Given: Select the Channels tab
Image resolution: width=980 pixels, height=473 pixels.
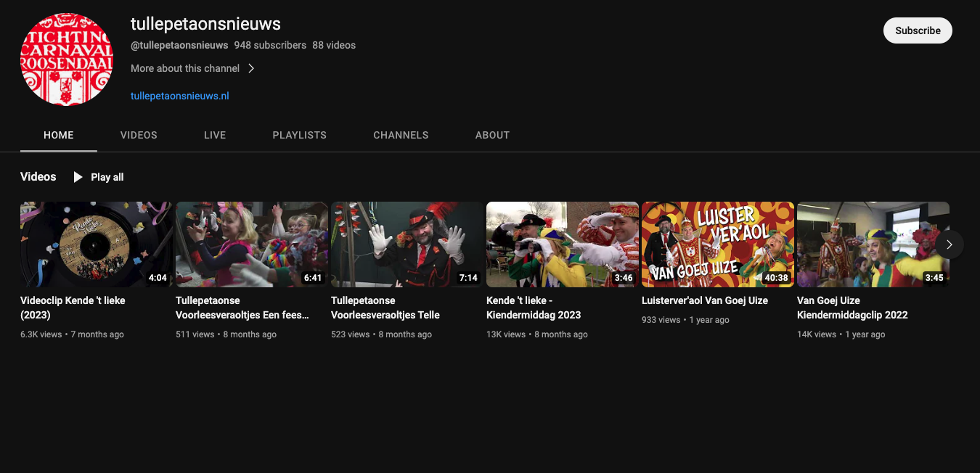Looking at the screenshot, I should click(401, 135).
